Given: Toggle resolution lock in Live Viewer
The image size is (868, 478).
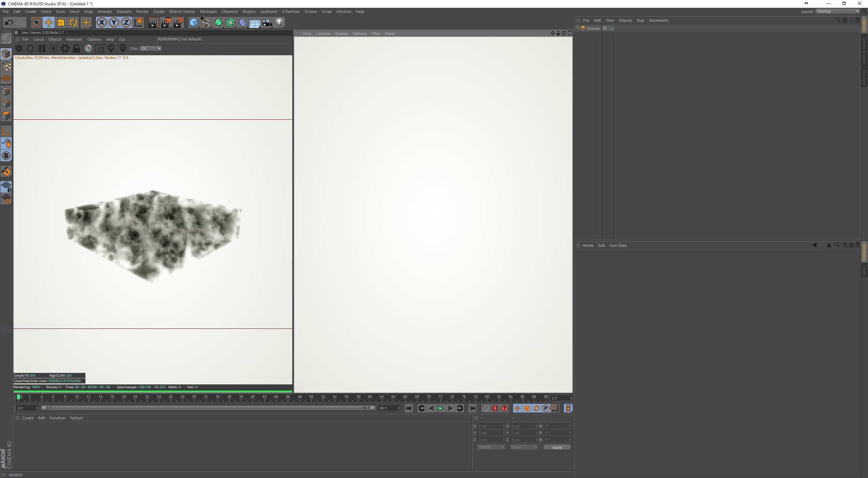Looking at the screenshot, I should (x=77, y=48).
